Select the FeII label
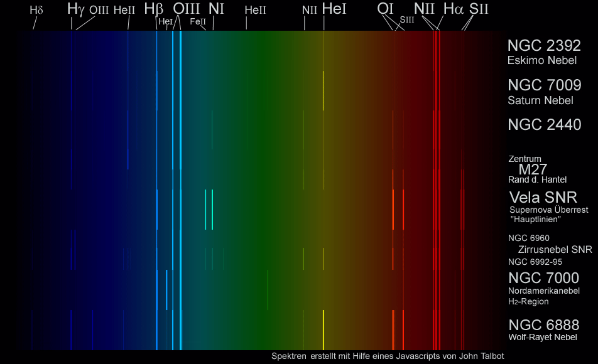The height and width of the screenshot is (364, 598). [198, 21]
